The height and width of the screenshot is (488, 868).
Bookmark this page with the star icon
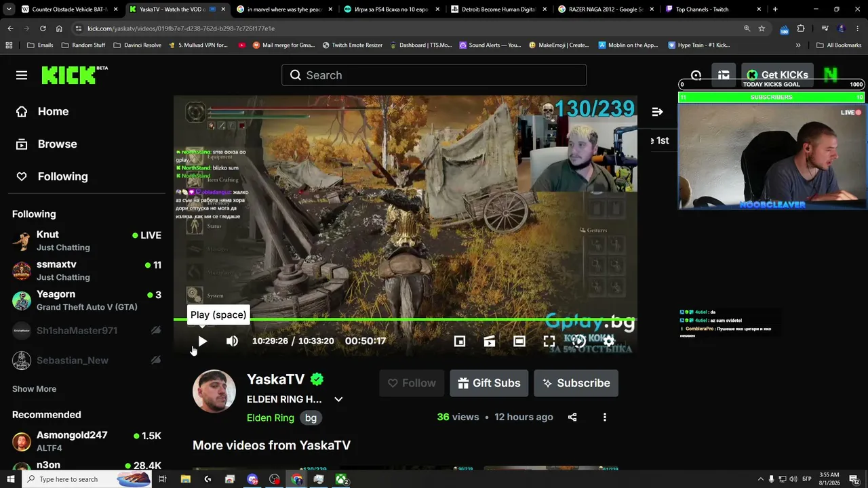(x=762, y=28)
